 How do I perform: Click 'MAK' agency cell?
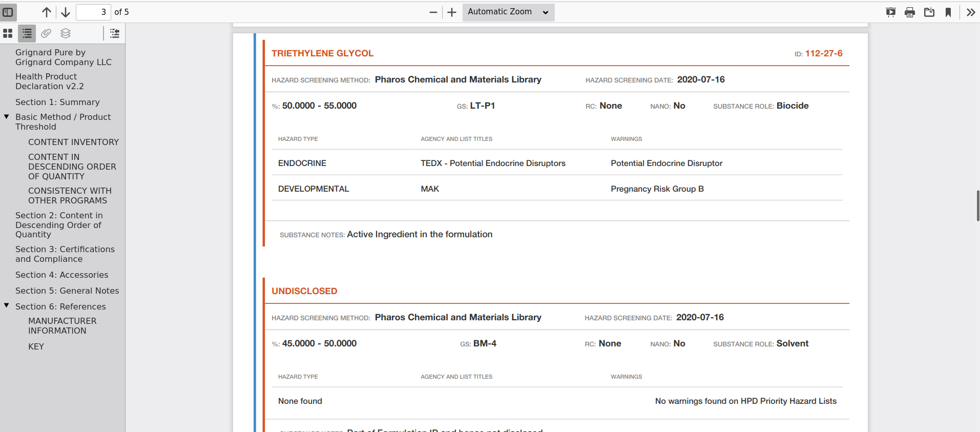[430, 189]
